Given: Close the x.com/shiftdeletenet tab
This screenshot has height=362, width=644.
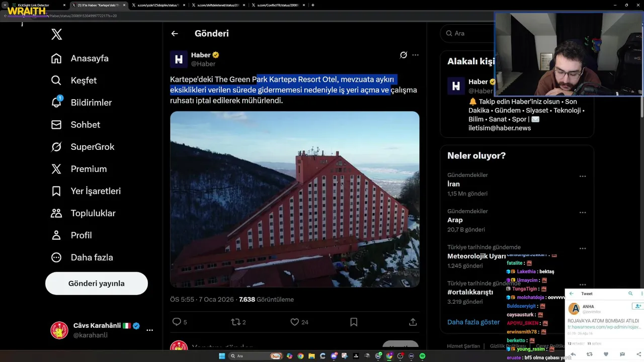Looking at the screenshot, I should (244, 5).
